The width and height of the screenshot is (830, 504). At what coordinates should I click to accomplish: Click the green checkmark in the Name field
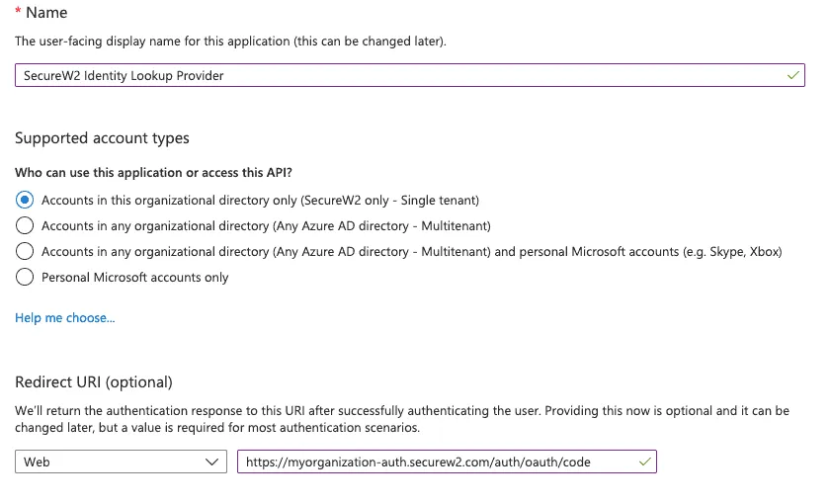(793, 75)
